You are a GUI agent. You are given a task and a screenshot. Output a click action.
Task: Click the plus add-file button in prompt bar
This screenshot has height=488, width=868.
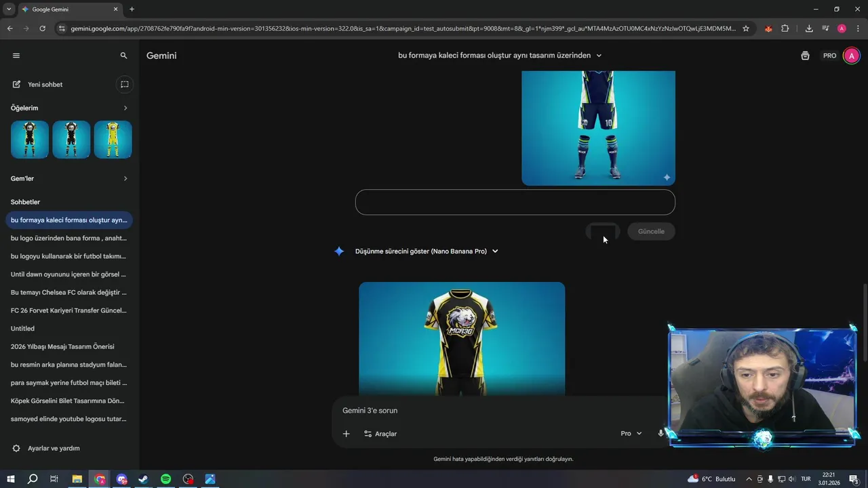[346, 434]
